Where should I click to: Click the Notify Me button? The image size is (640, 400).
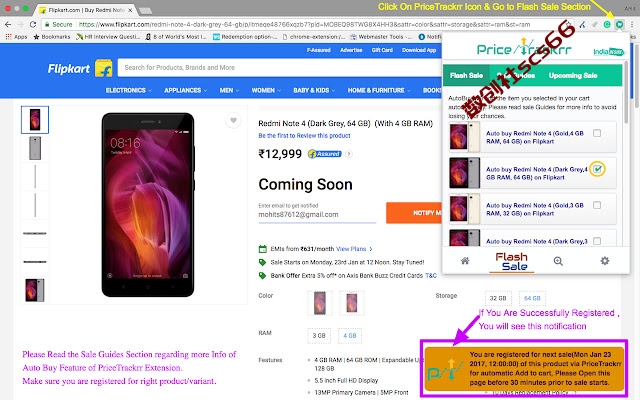pyautogui.click(x=414, y=213)
